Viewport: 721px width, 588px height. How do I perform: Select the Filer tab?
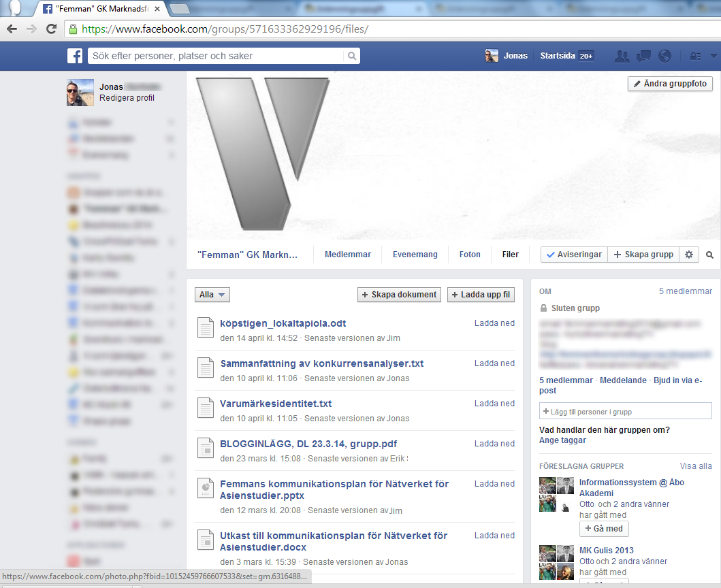[x=511, y=255]
